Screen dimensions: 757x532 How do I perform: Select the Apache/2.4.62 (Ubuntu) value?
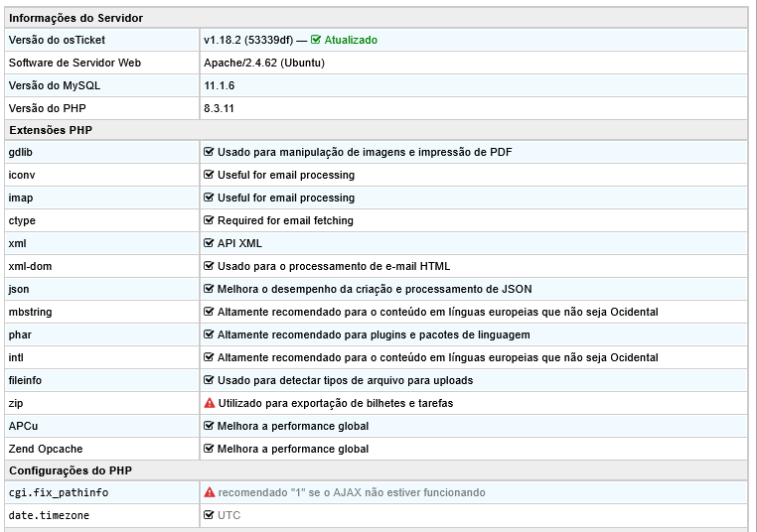point(263,63)
